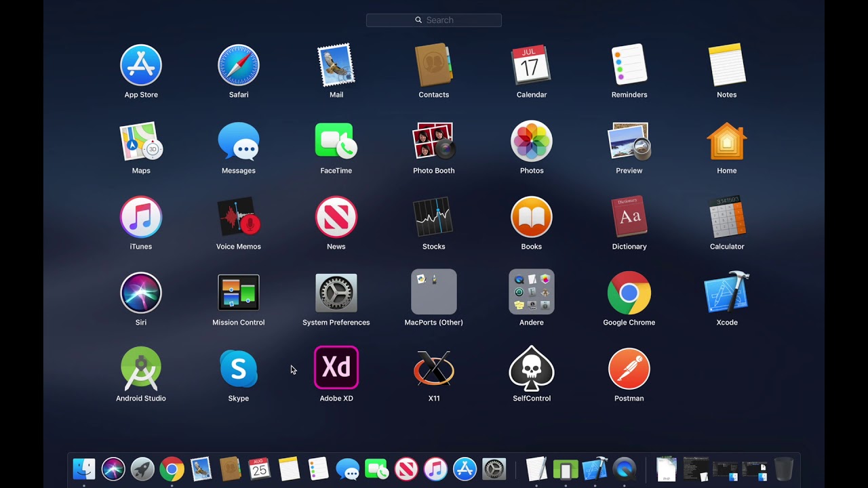Launch the Photos app

[x=532, y=141]
